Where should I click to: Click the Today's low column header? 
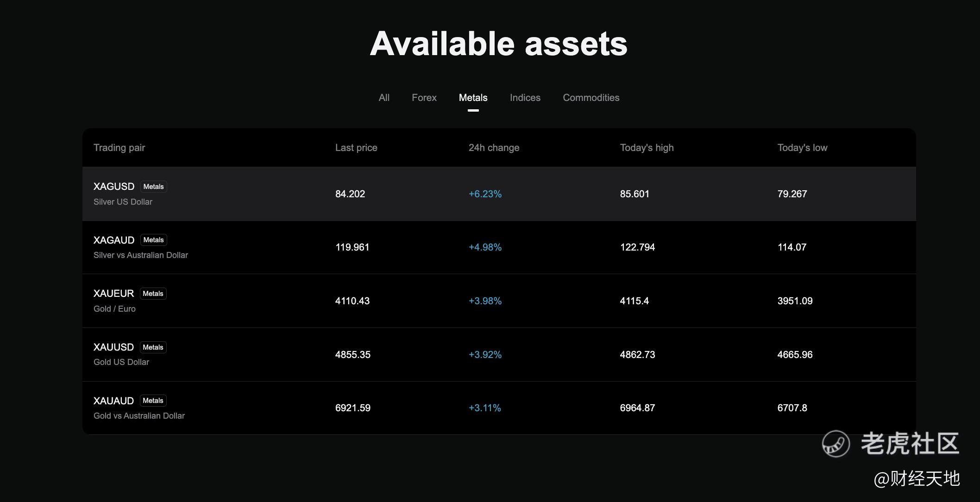point(802,148)
